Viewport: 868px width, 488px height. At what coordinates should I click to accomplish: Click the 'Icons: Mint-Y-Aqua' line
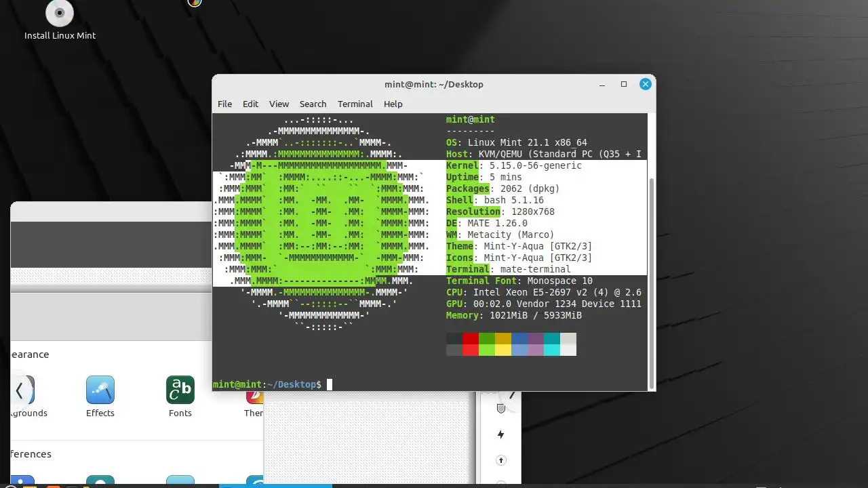(519, 258)
